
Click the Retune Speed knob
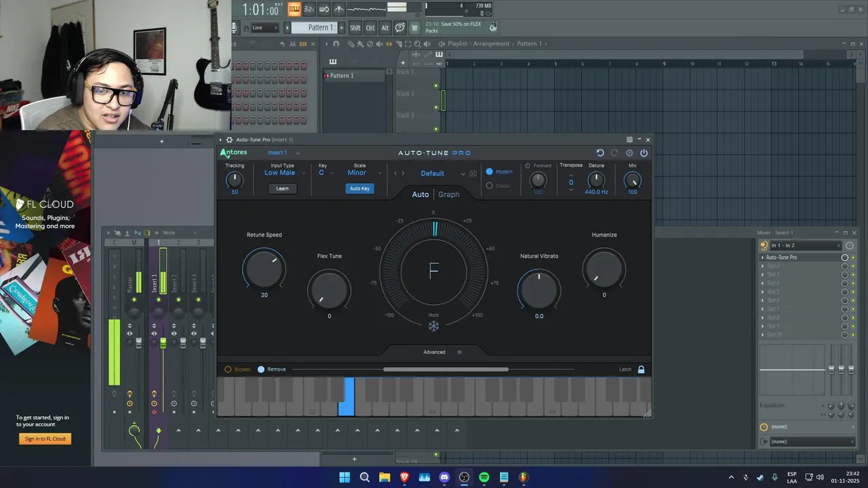[x=264, y=268]
